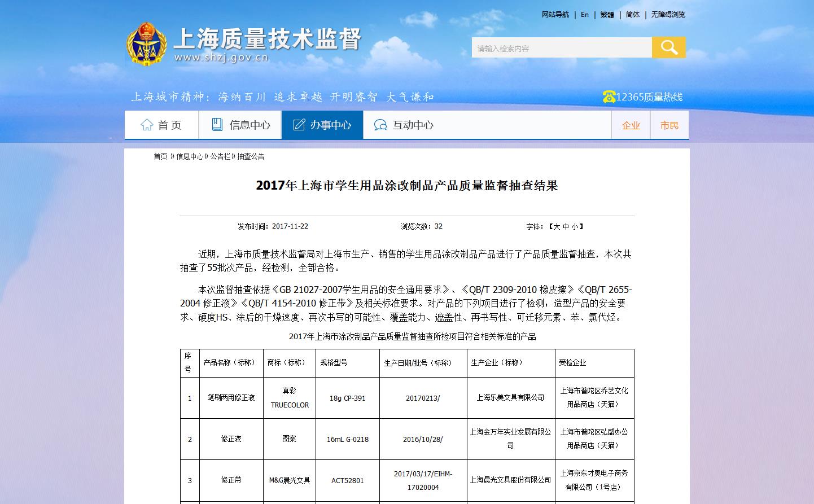This screenshot has height=504, width=814.
Task: Open the 信息中心 navigation tab
Action: point(240,125)
